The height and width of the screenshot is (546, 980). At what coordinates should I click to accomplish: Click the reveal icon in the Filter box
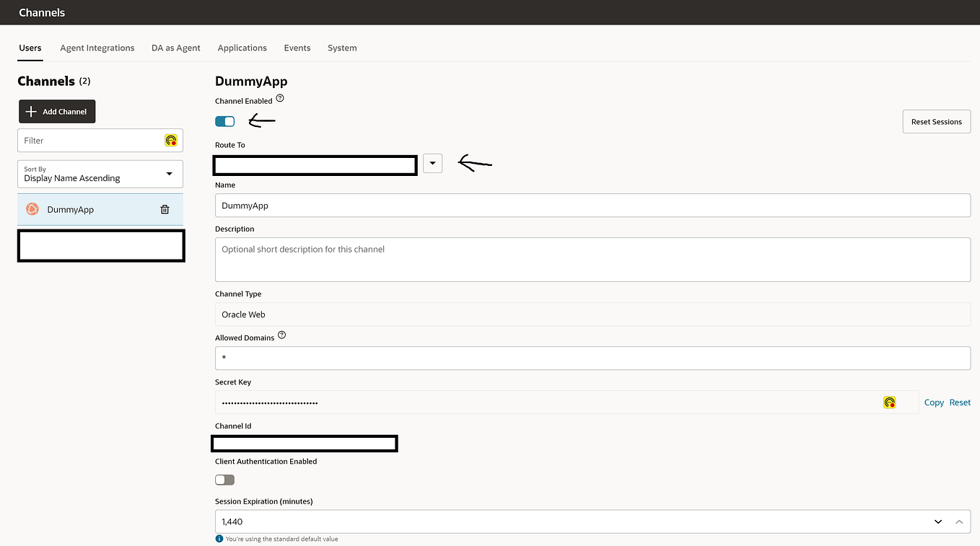pos(171,140)
